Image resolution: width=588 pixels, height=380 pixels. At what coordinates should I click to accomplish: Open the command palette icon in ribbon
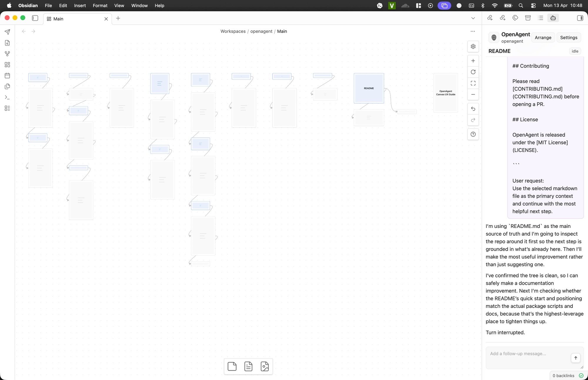coord(7,97)
